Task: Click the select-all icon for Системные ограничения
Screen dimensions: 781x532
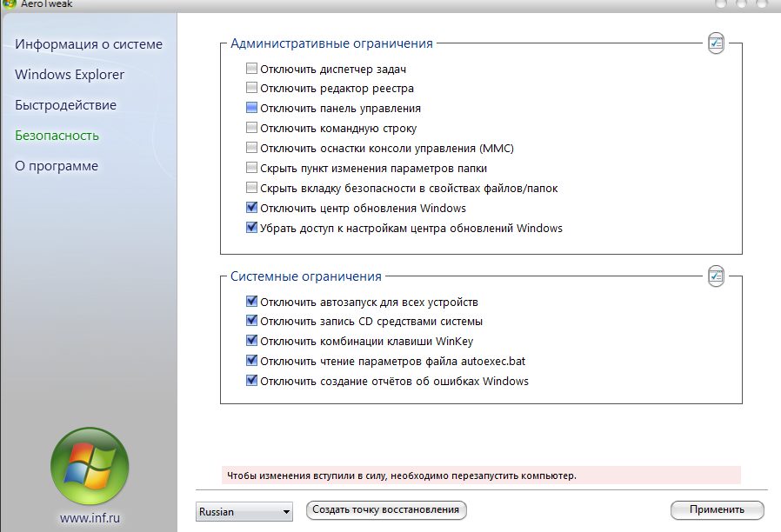Action: tap(716, 276)
